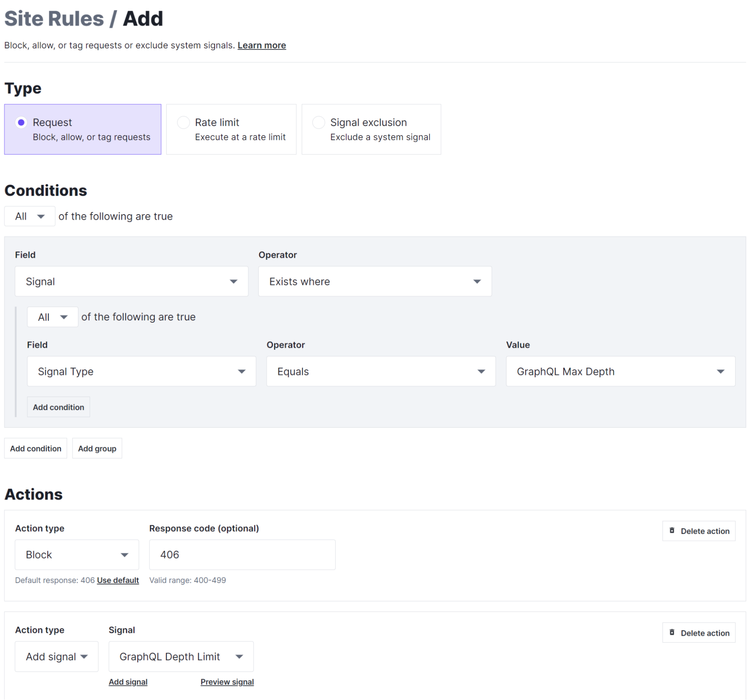Viewport: 750px width, 700px height.
Task: Select the Request rule type radio
Action: coord(21,122)
